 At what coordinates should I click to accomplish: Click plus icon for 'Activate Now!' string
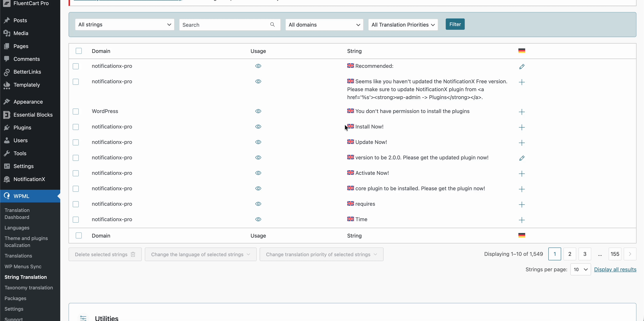click(x=521, y=174)
